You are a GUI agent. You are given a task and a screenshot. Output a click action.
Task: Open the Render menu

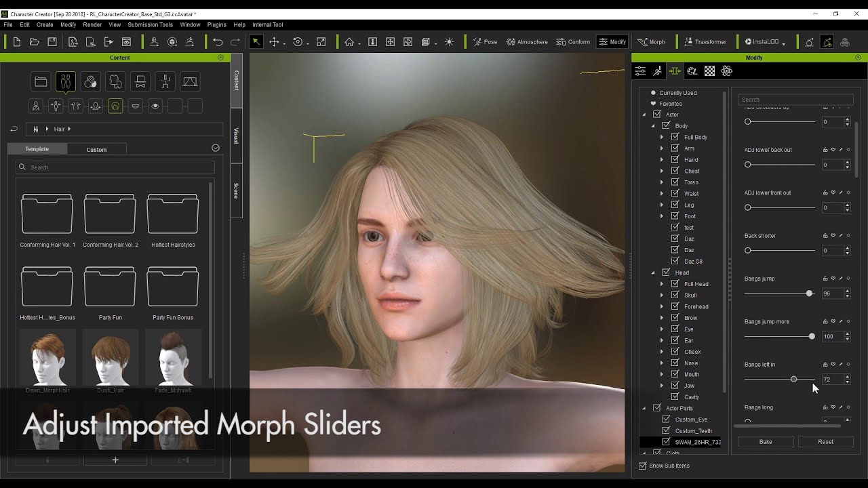(x=92, y=25)
